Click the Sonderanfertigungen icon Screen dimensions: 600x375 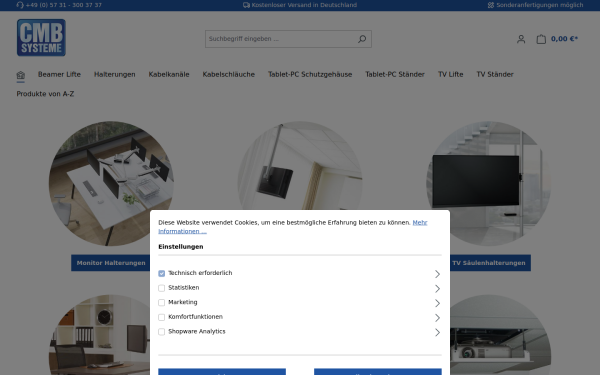(x=491, y=5)
